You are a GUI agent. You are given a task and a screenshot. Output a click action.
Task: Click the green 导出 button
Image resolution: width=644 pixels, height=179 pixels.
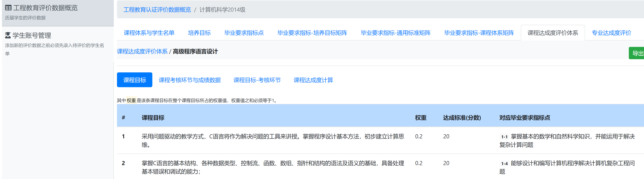coord(636,53)
